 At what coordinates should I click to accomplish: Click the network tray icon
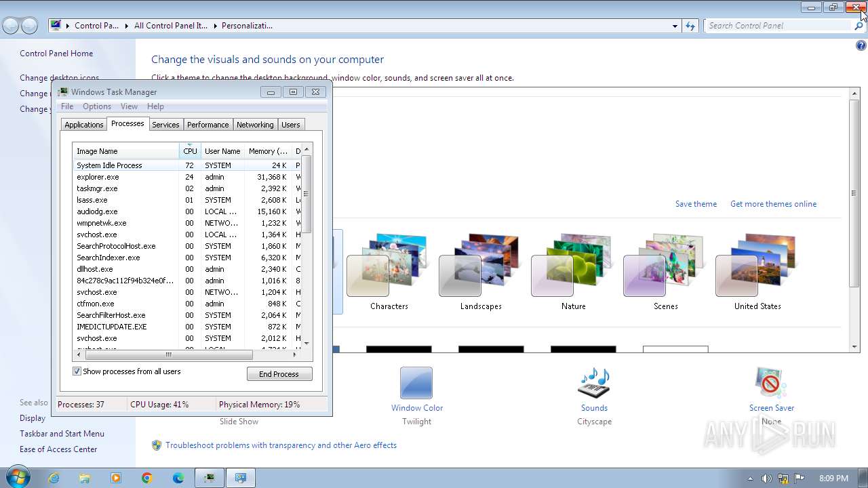click(x=783, y=479)
